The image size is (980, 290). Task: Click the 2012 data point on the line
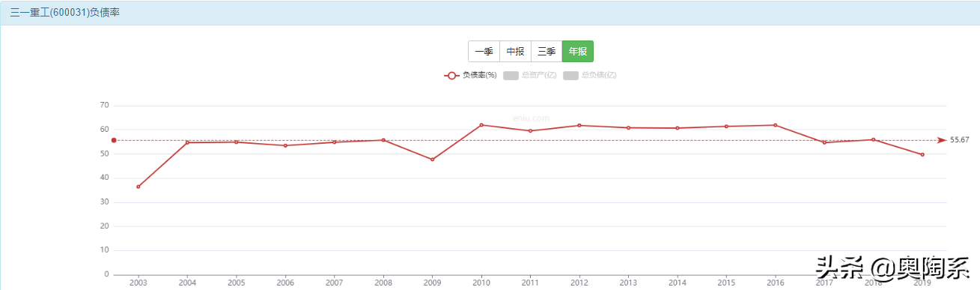point(579,125)
